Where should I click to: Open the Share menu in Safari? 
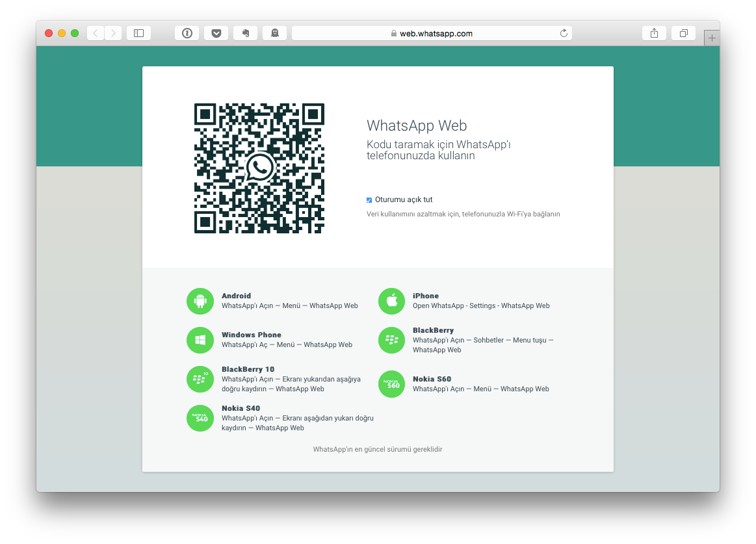click(x=654, y=33)
